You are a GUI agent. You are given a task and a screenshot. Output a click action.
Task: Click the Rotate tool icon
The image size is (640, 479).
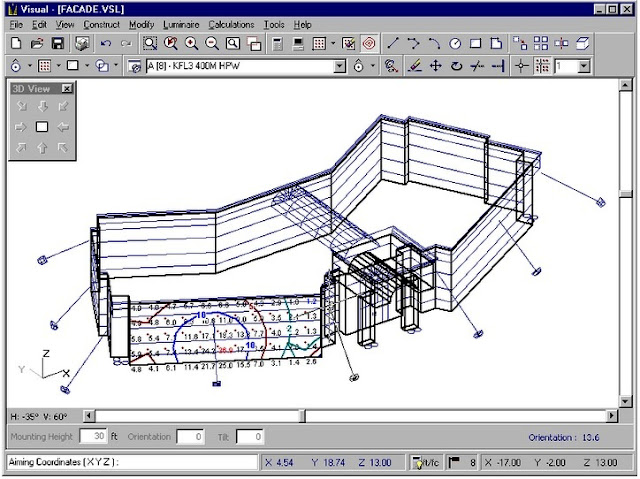click(x=457, y=66)
